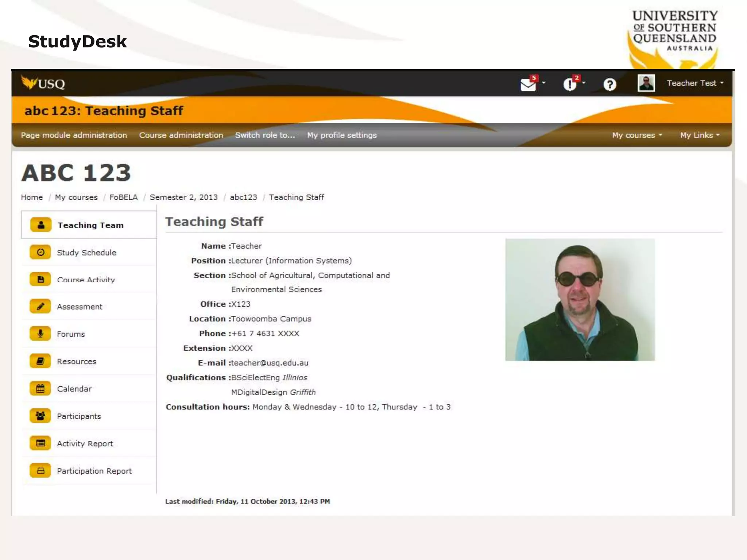
Task: Click the Resources book icon
Action: pyautogui.click(x=40, y=361)
